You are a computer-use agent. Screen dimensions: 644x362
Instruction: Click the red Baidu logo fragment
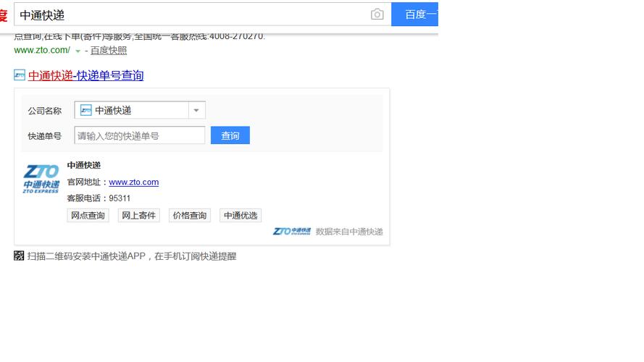coord(4,16)
